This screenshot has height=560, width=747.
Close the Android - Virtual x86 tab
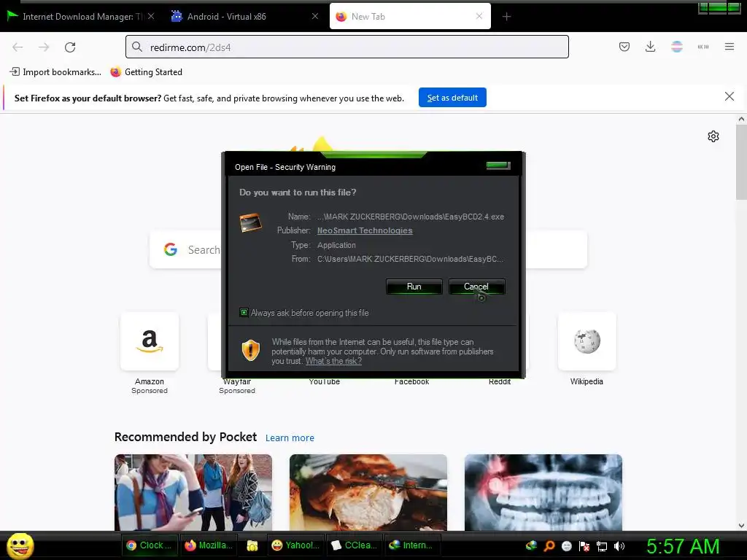(315, 16)
